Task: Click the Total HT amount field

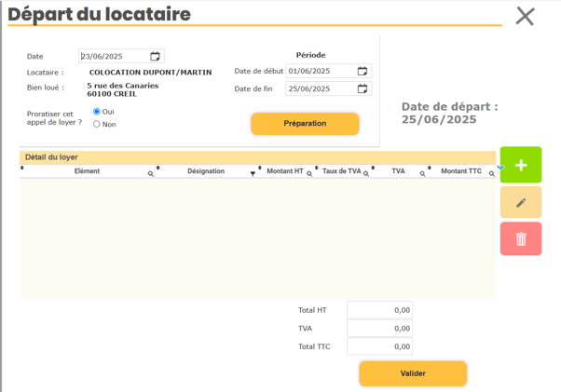Action: click(x=379, y=310)
